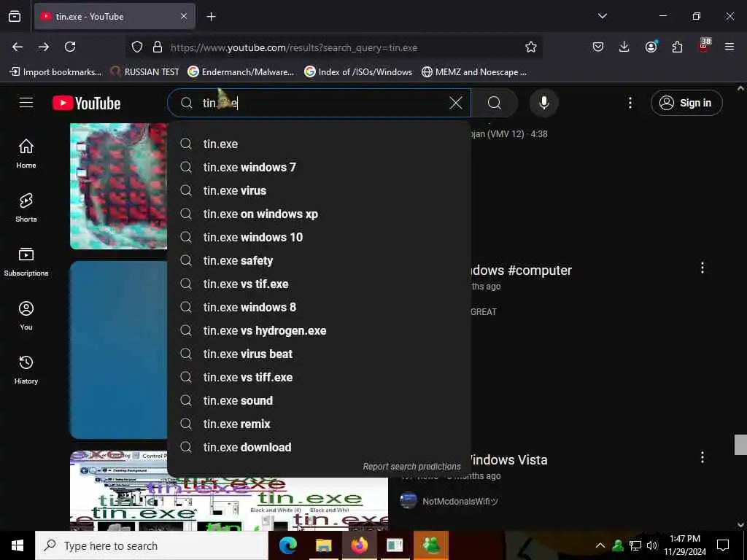Open more options for Windows Vista video
The image size is (747, 560).
(x=703, y=458)
